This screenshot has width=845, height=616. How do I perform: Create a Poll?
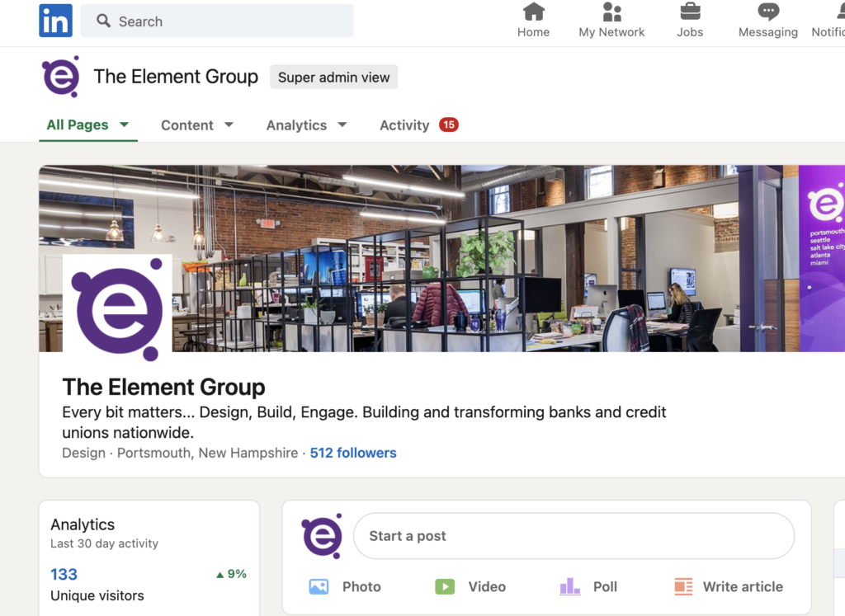pos(588,586)
